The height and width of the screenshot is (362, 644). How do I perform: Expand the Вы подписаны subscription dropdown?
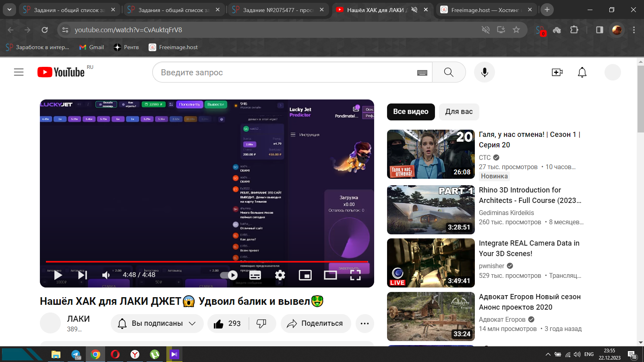pos(157,323)
